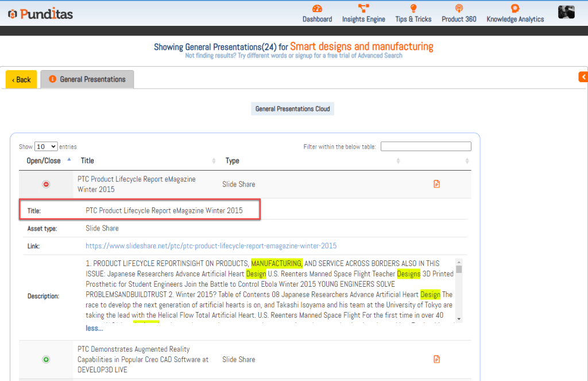Image resolution: width=588 pixels, height=381 pixels.
Task: Sort the table by Title column
Action: tap(88, 161)
